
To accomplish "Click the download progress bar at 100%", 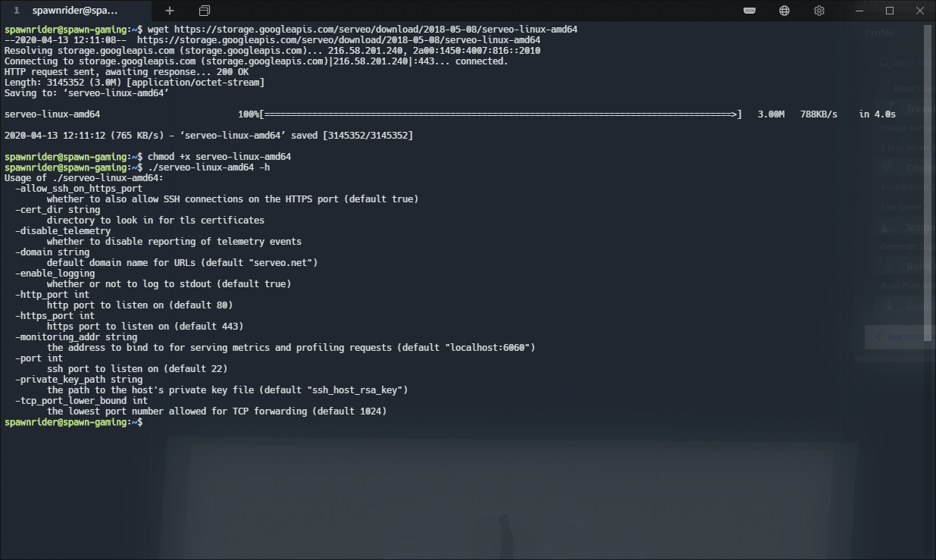I will 500,114.
